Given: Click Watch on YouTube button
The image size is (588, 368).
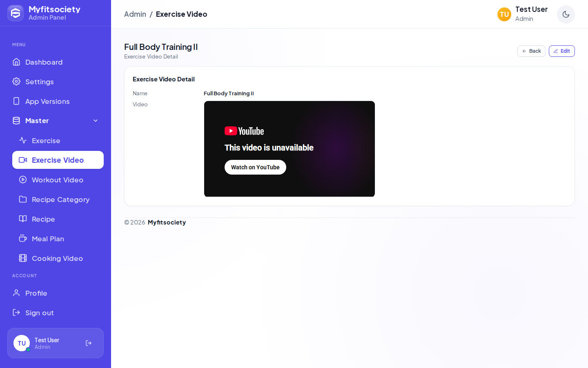Looking at the screenshot, I should [x=255, y=167].
